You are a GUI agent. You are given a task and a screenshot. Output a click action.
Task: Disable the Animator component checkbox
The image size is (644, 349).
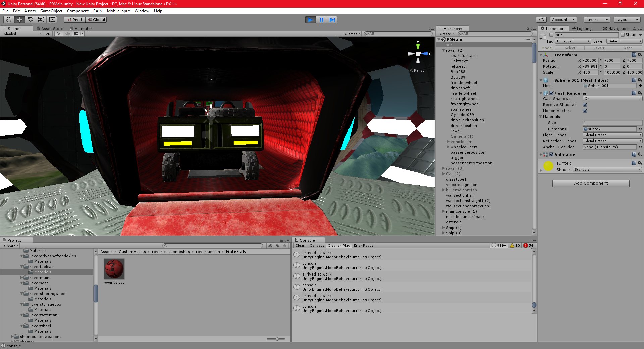551,154
